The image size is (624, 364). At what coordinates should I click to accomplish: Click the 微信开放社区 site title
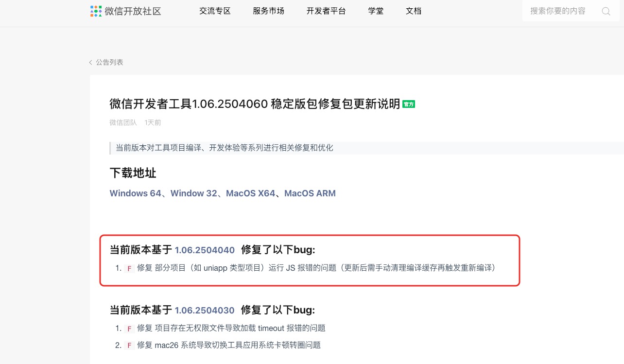point(133,11)
